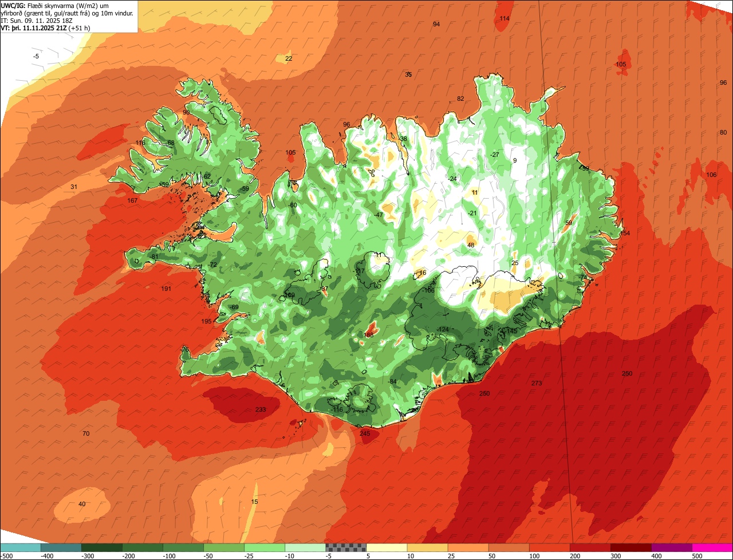Select the -69 value on Reykjanes peninsula
Image resolution: width=733 pixels, height=560 pixels.
coord(234,307)
